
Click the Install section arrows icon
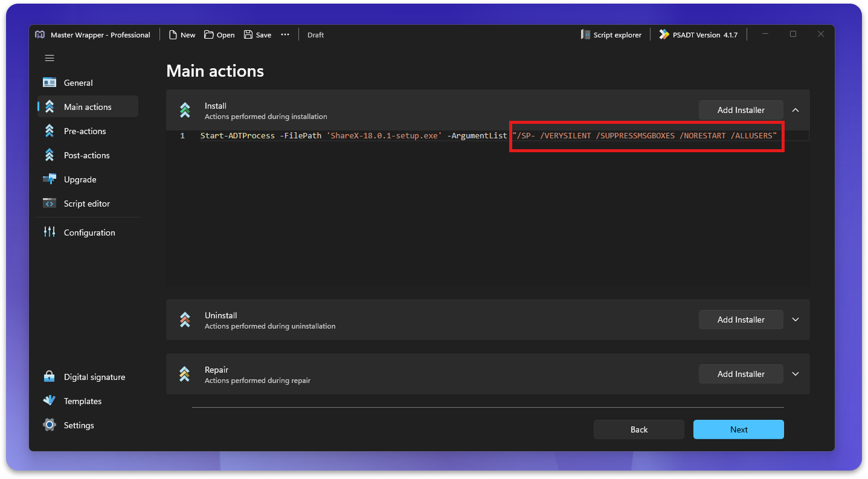pos(185,110)
